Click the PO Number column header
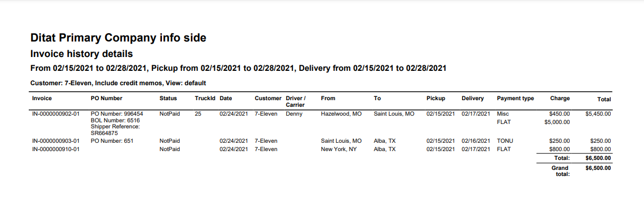Image resolution: width=644 pixels, height=202 pixels. tap(107, 99)
